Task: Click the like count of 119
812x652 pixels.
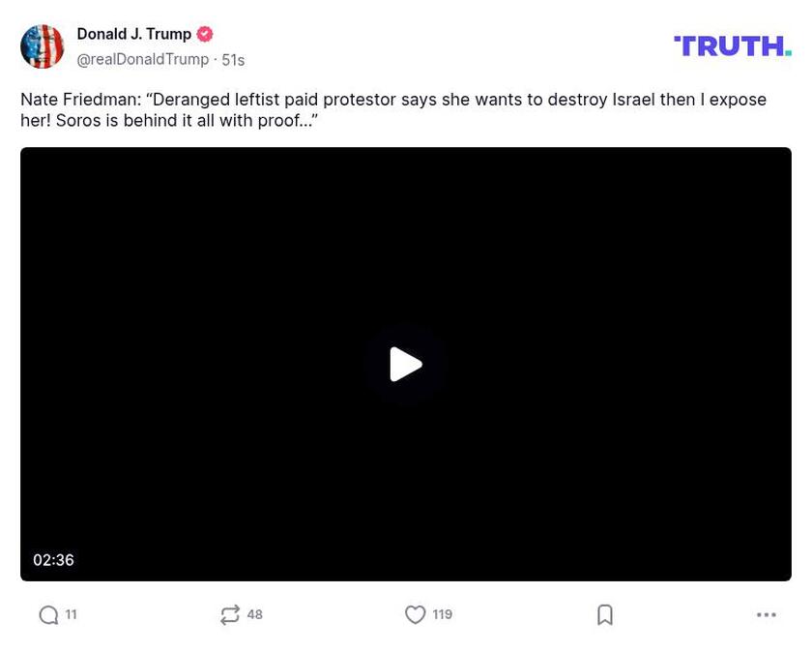Action: (444, 614)
